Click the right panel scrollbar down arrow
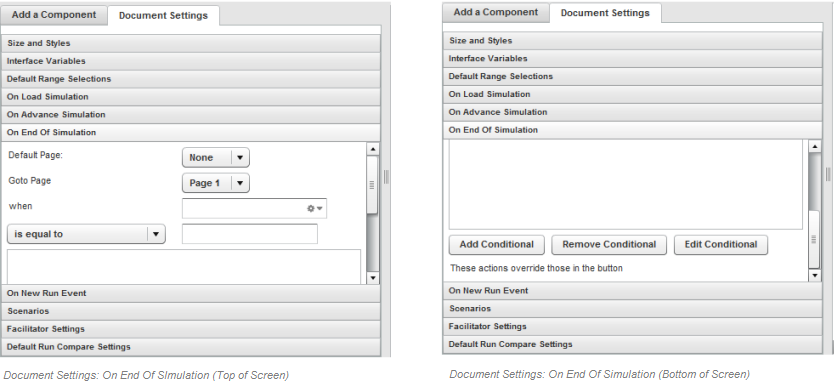 point(814,275)
